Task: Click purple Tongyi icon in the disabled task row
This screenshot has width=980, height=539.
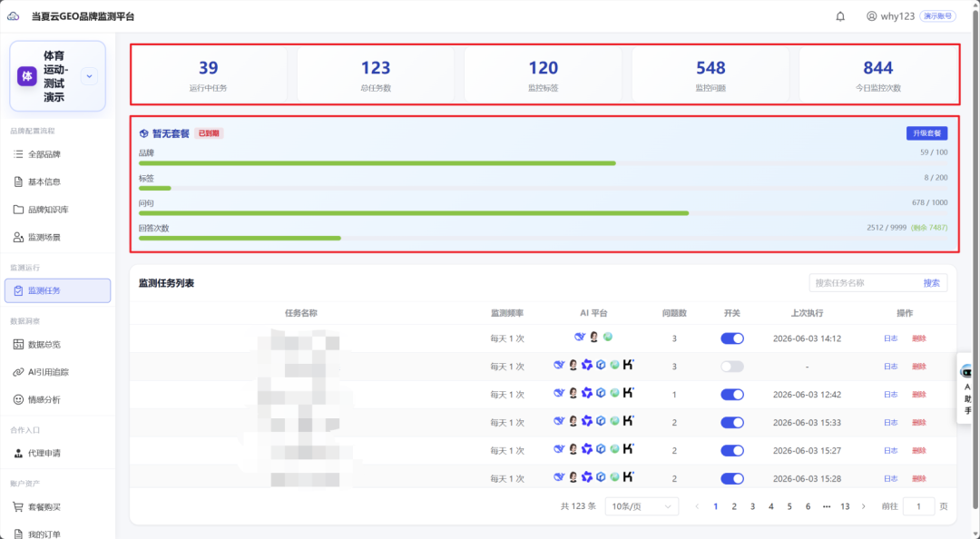Action: [587, 365]
